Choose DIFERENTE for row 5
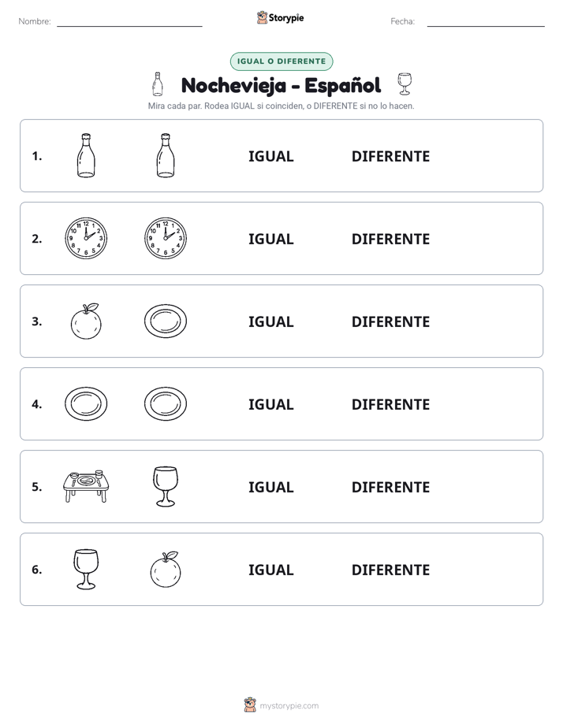 [390, 487]
